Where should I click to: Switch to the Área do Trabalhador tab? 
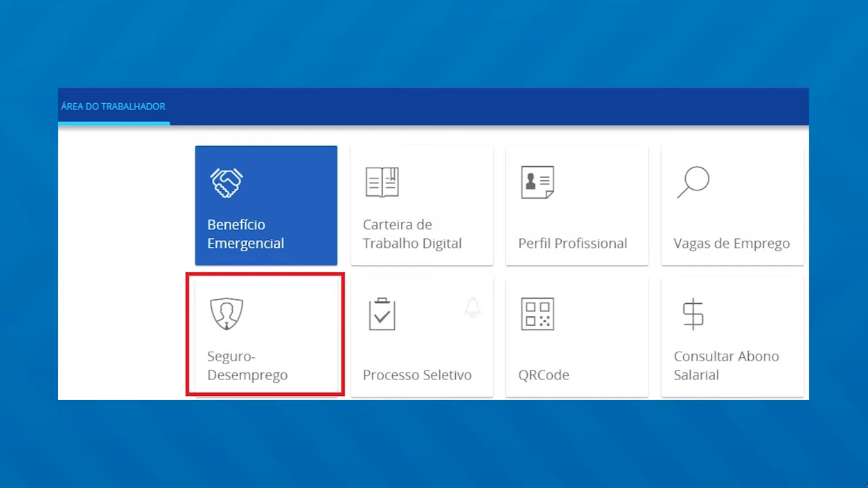point(113,107)
